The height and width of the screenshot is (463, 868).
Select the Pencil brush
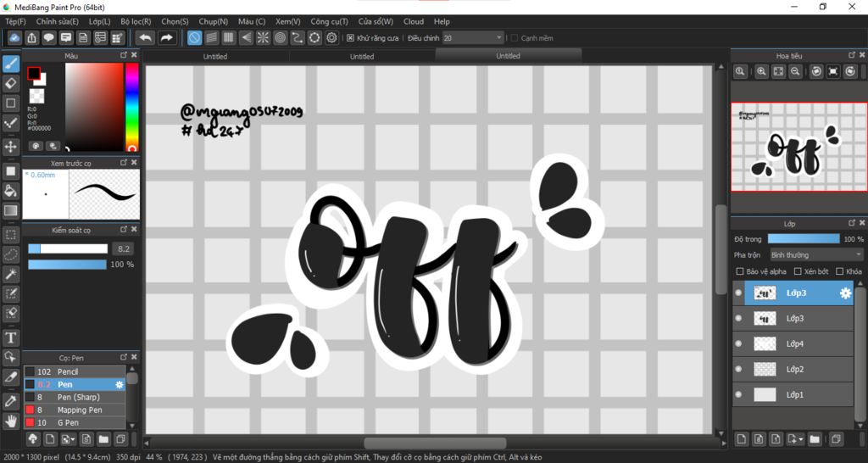pos(75,371)
